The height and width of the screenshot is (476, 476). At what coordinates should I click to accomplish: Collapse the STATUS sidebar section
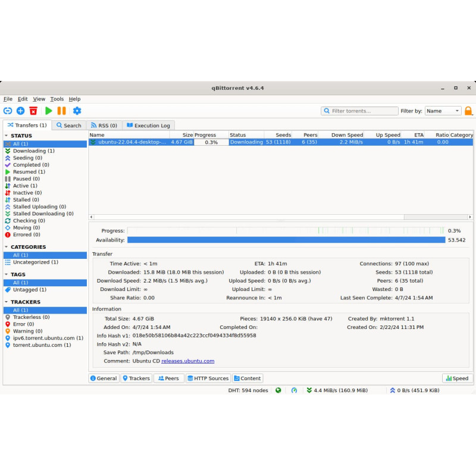pyautogui.click(x=7, y=136)
